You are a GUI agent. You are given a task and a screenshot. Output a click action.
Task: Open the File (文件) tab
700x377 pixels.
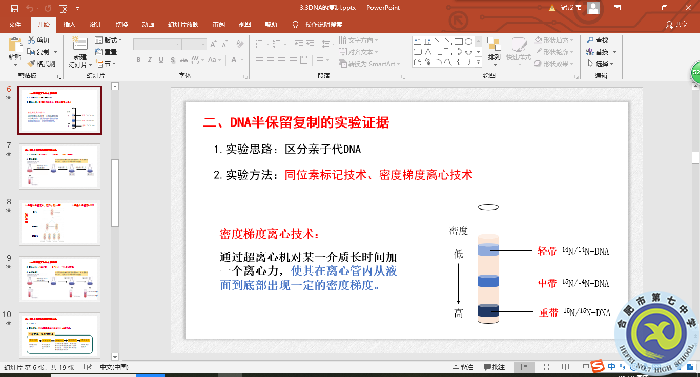(x=15, y=25)
